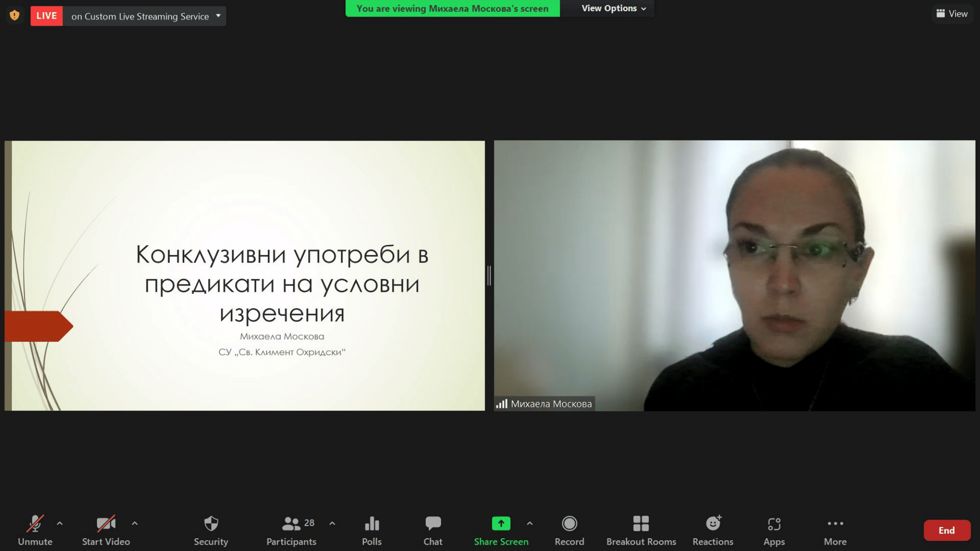Viewport: 980px width, 551px height.
Task: Click the green Share Screen button
Action: coord(501,524)
